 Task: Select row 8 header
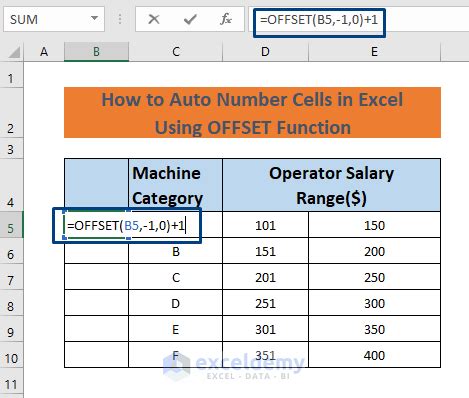[x=12, y=303]
